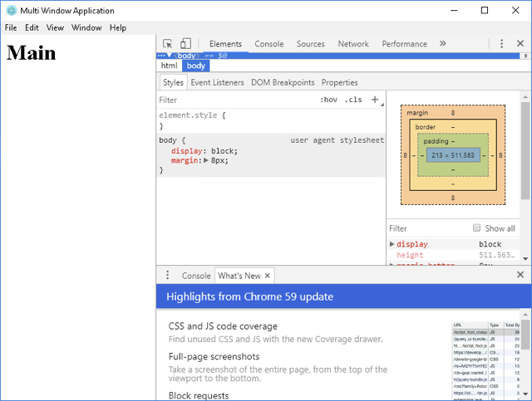Click the Main heading in page
The height and width of the screenshot is (401, 532).
coord(32,53)
